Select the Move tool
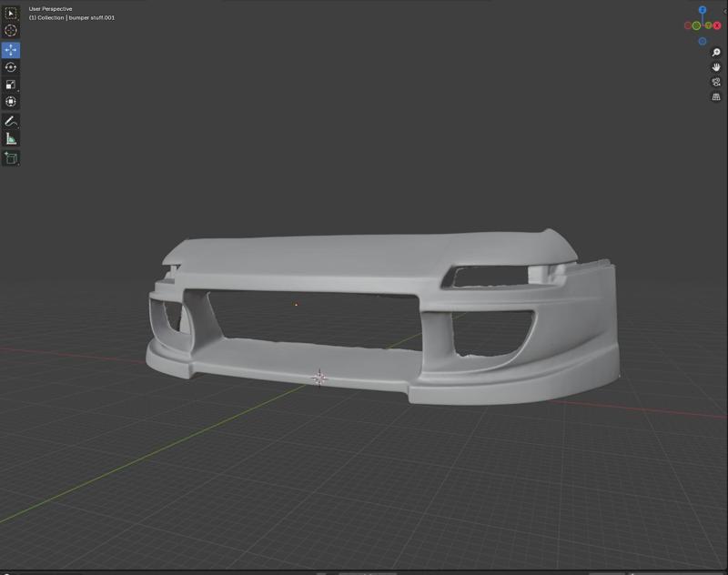Image resolution: width=728 pixels, height=575 pixels. [x=9, y=50]
